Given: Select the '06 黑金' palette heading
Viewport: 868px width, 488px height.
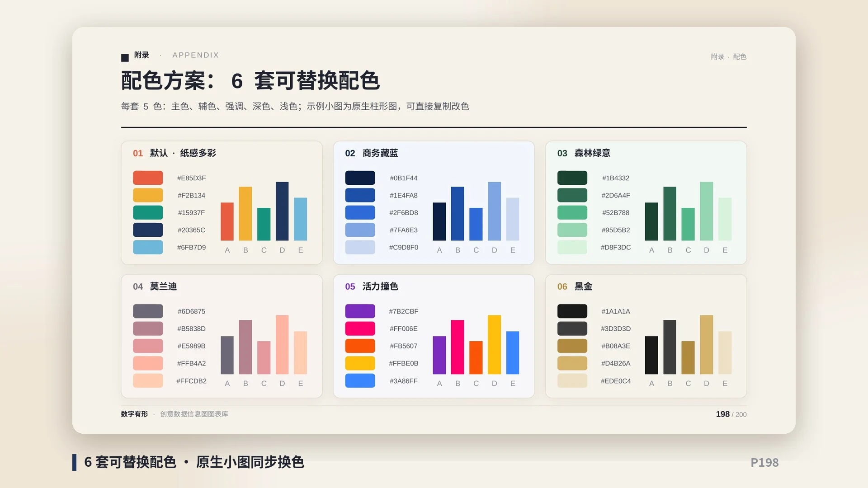Looking at the screenshot, I should coord(575,286).
